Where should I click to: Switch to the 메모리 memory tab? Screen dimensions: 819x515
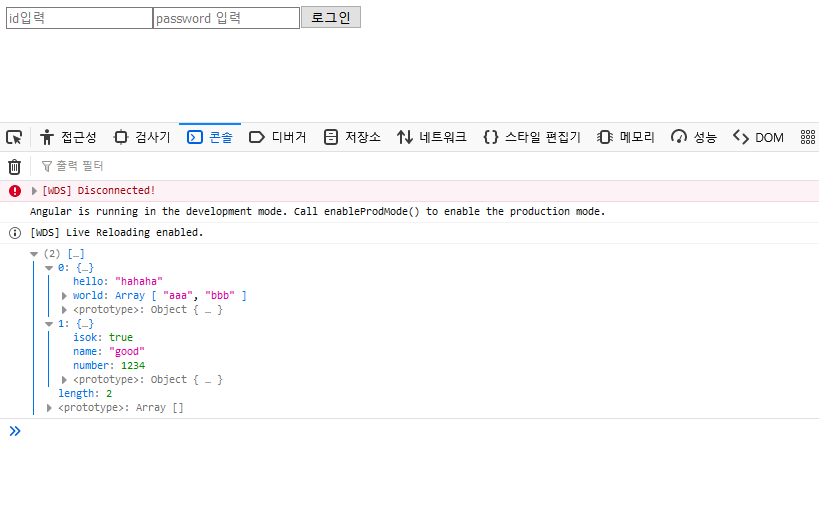click(626, 137)
